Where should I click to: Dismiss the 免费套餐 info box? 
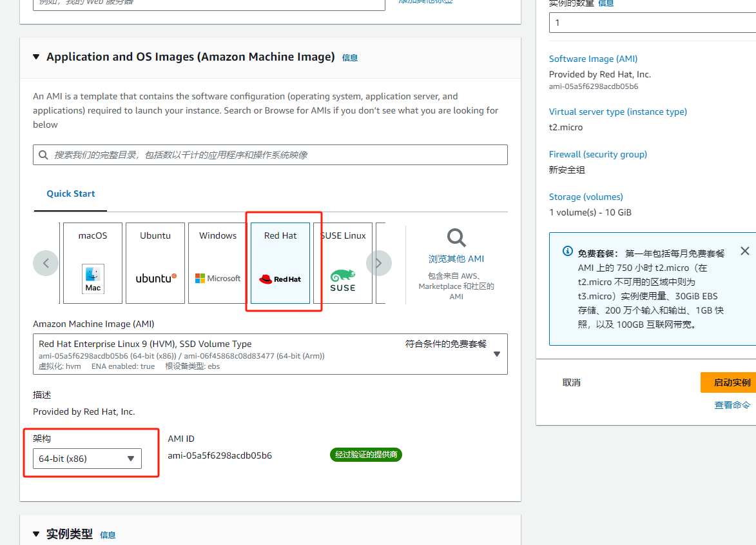point(745,251)
